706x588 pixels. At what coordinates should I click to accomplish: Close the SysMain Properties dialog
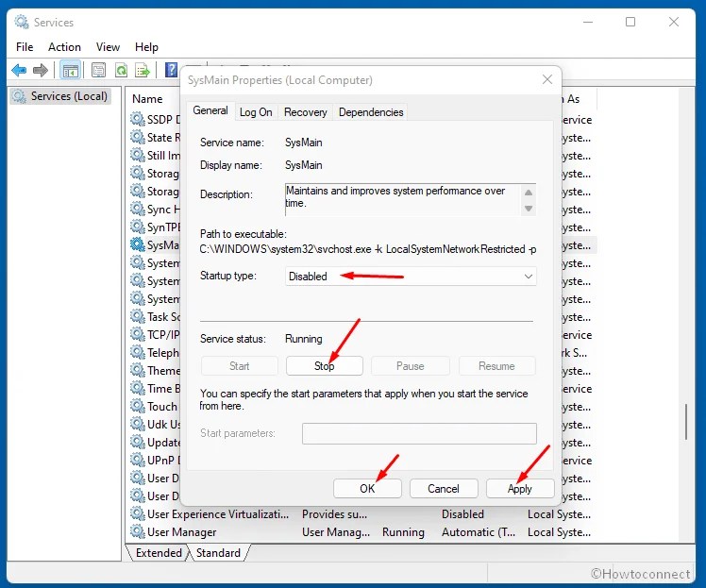pyautogui.click(x=547, y=79)
